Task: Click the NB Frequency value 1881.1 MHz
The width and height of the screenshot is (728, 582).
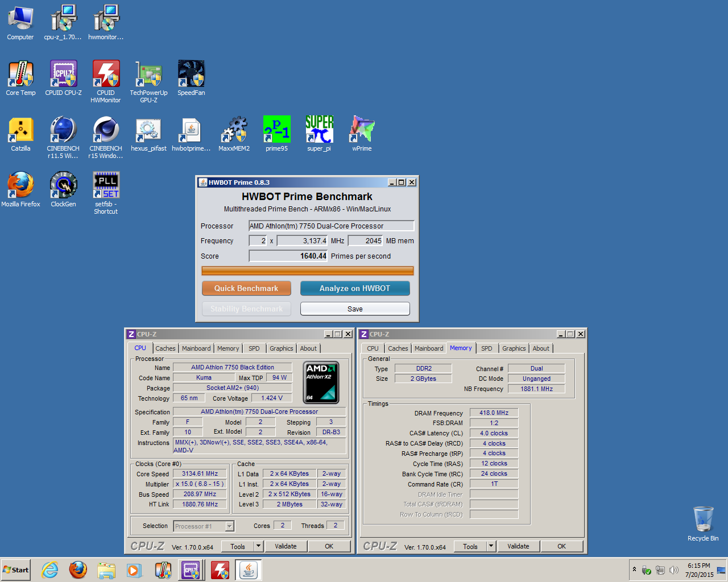Action: [536, 389]
